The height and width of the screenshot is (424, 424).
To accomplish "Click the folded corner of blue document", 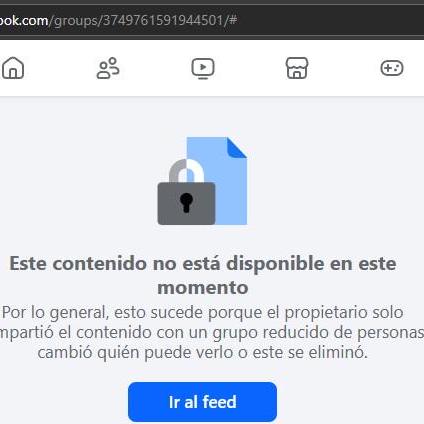I will tap(237, 147).
